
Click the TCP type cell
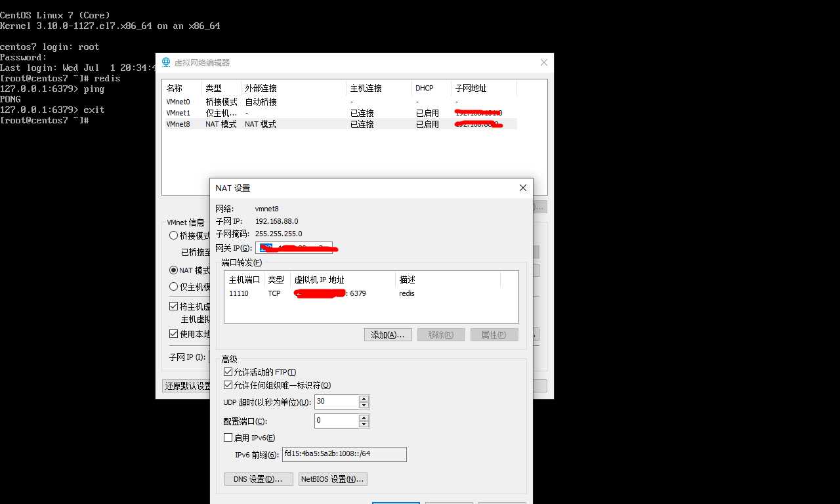274,293
